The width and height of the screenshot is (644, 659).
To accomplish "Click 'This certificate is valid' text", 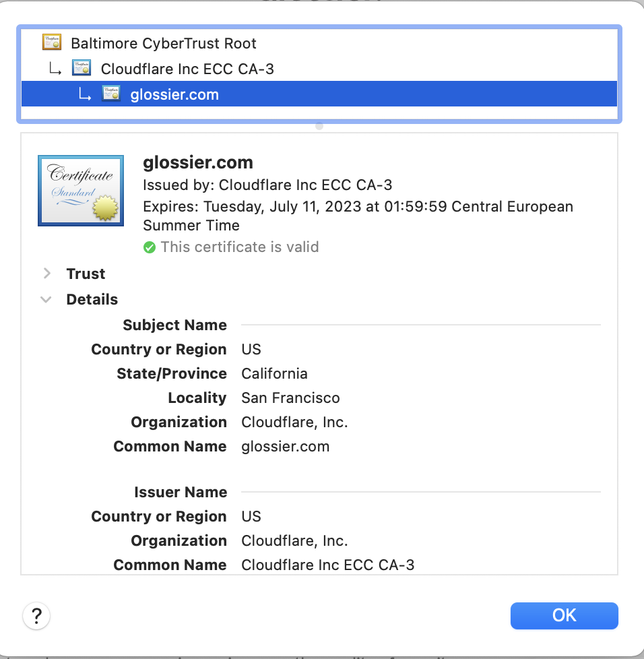I will (240, 247).
